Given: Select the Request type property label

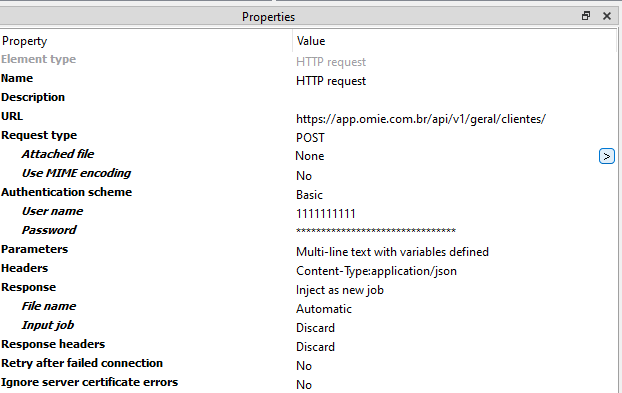Looking at the screenshot, I should pyautogui.click(x=39, y=135).
